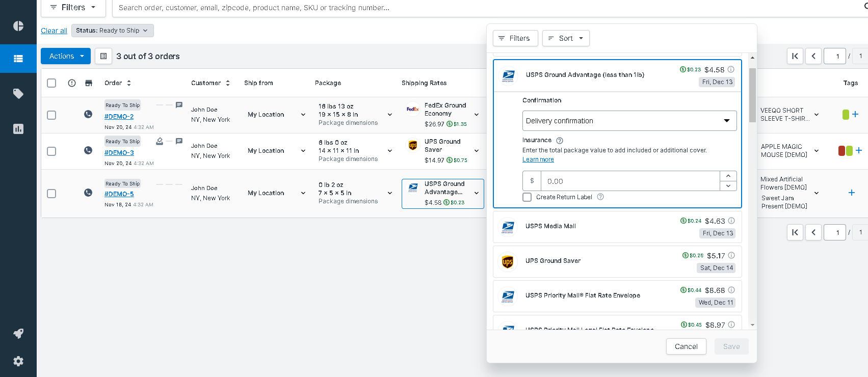Select the checkbox for order #DEMO-2
The image size is (868, 377).
[51, 115]
